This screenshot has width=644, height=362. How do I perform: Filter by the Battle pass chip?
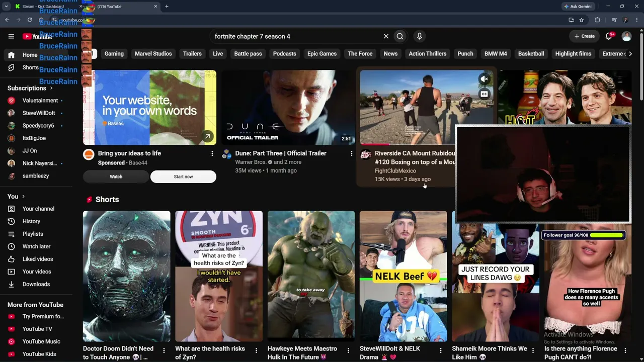pyautogui.click(x=248, y=54)
